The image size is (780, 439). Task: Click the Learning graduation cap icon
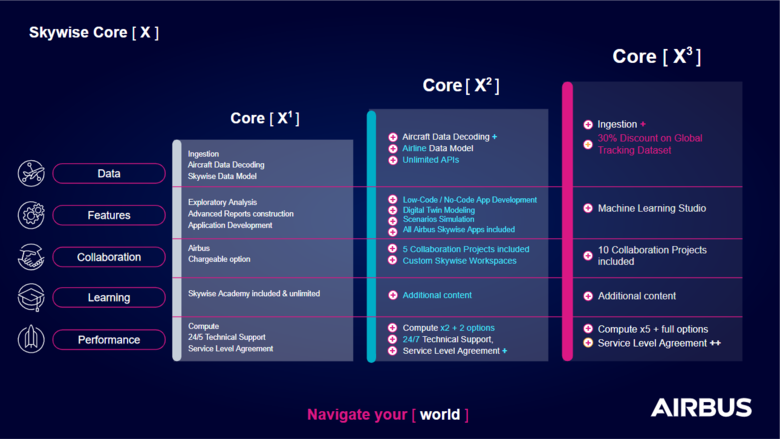(31, 297)
